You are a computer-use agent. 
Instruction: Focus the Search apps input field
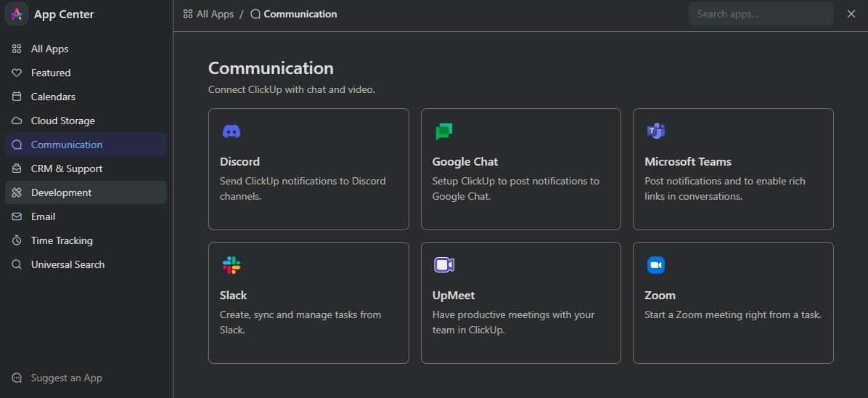[x=761, y=14]
